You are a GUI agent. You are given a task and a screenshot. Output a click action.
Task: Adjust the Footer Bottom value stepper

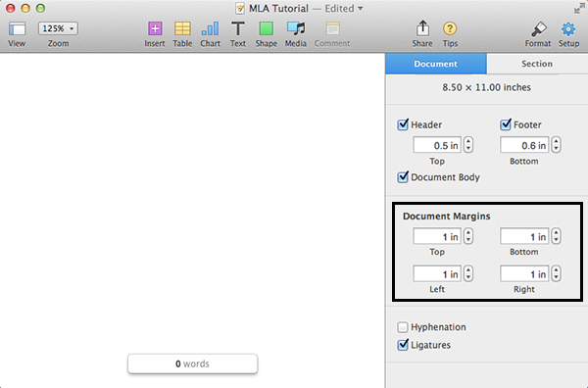coord(556,145)
